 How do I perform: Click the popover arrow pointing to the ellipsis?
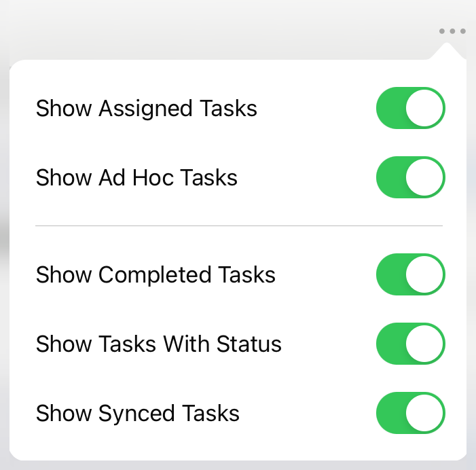446,51
